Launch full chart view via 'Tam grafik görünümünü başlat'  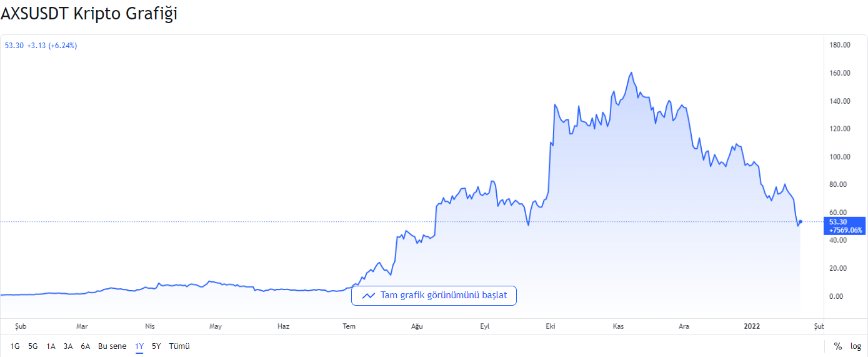click(x=434, y=295)
